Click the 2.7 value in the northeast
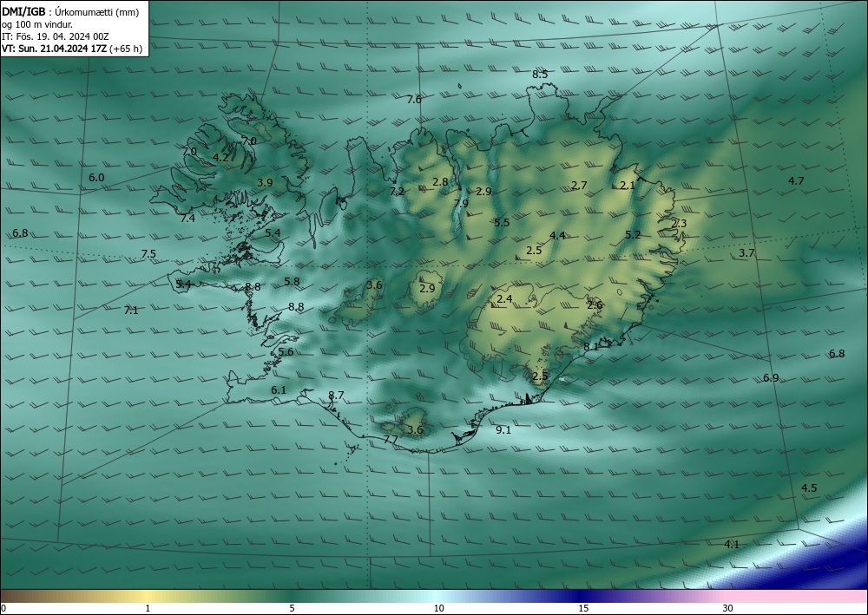868x615 pixels. pos(579,186)
